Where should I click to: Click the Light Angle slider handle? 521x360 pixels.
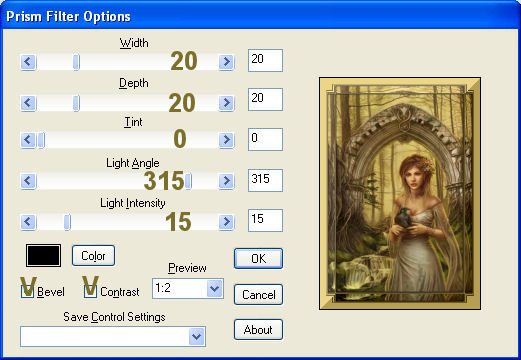tap(188, 181)
